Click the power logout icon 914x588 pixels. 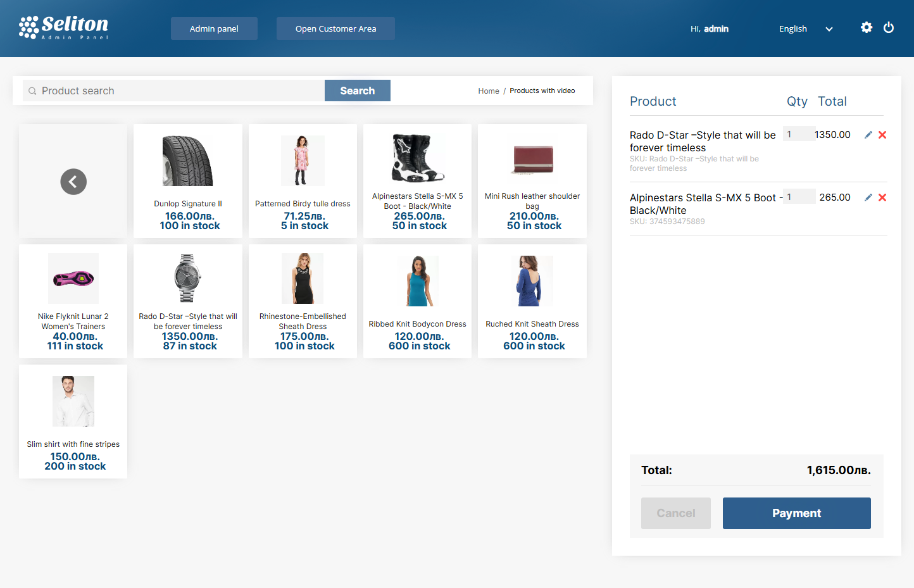tap(889, 27)
